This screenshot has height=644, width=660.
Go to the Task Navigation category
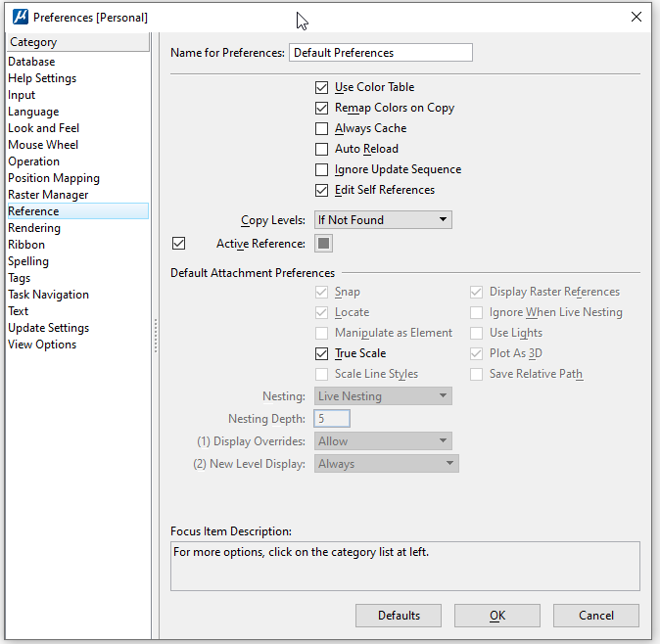pyautogui.click(x=49, y=295)
